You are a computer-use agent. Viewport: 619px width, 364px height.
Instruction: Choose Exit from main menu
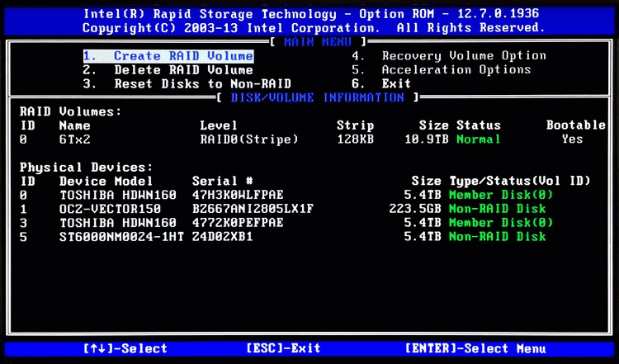coord(396,84)
